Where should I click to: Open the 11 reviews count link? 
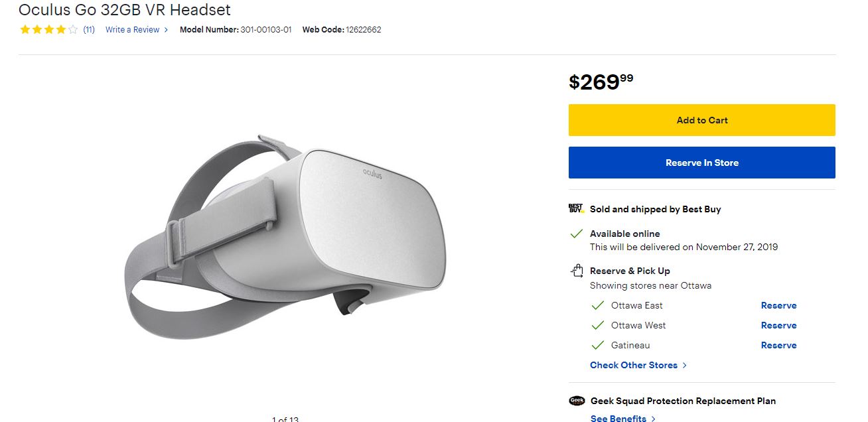click(x=89, y=30)
